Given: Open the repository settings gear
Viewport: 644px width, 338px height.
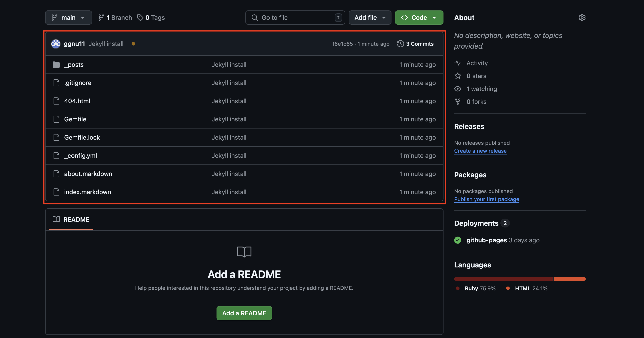Looking at the screenshot, I should click(x=582, y=18).
